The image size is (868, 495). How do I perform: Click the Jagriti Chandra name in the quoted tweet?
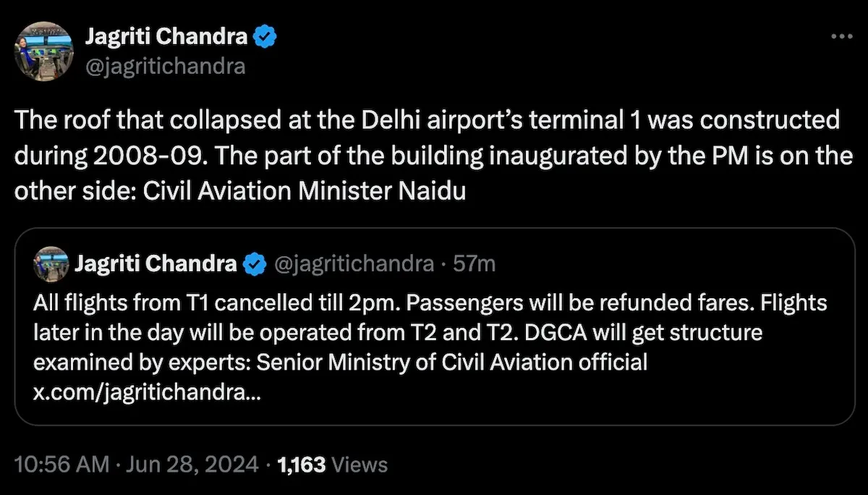coord(155,264)
